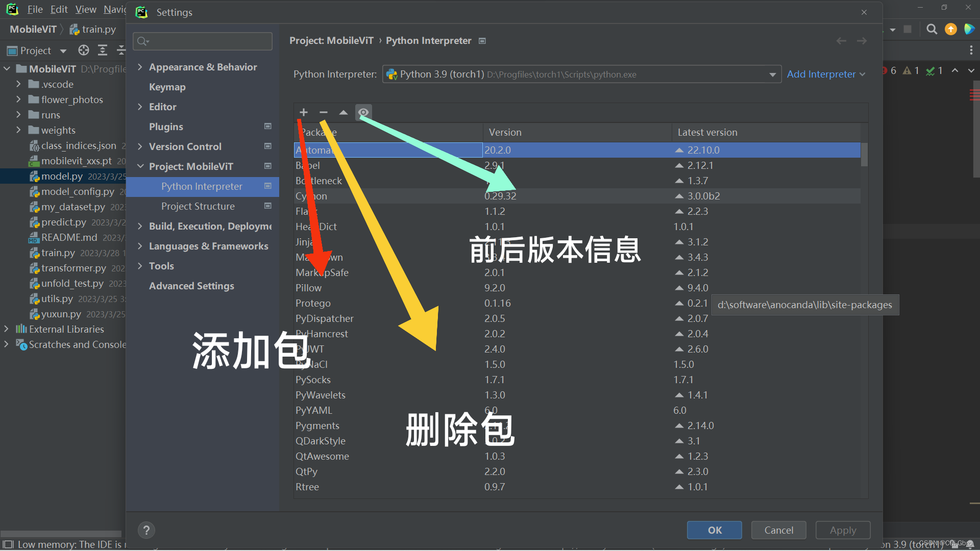Click the forward navigation arrow in Settings
The image size is (980, 551).
pos(862,41)
